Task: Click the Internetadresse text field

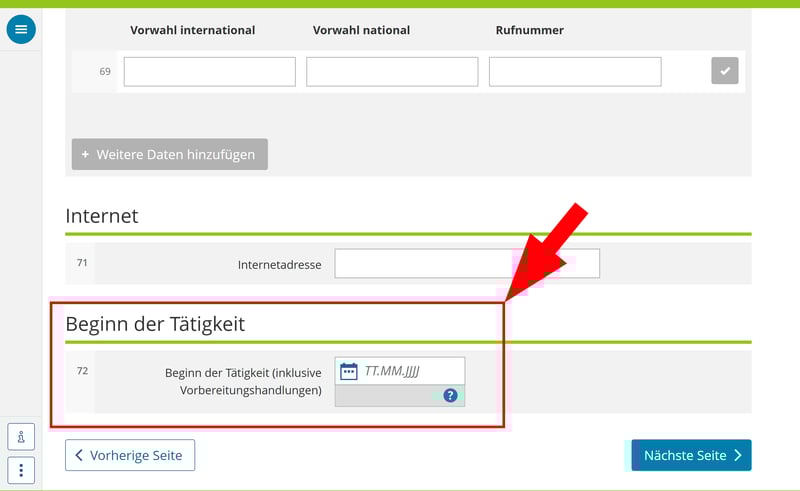Action: pyautogui.click(x=466, y=264)
